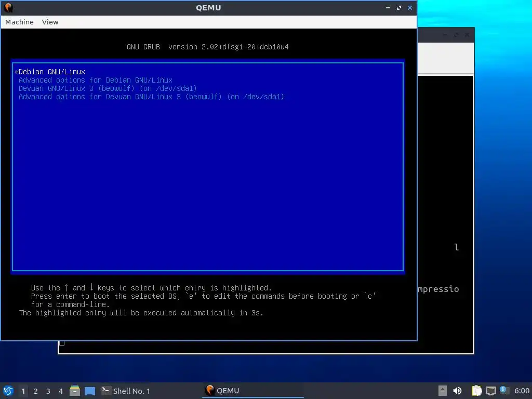Click the terminal text area in the background window
532x399 pixels.
tap(445, 214)
